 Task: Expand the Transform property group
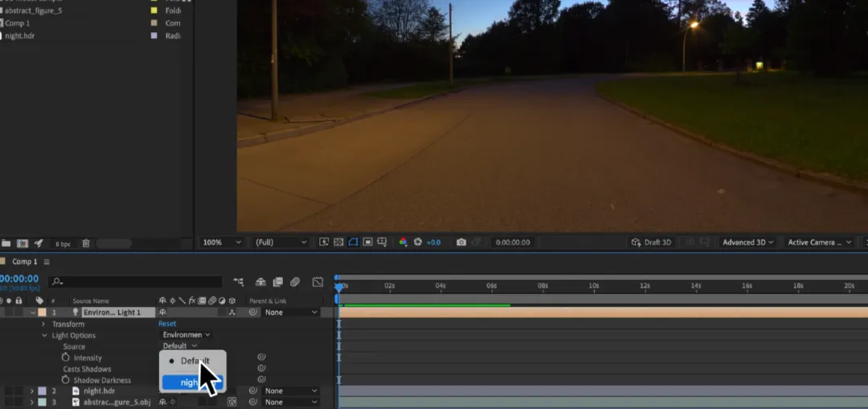pos(43,325)
